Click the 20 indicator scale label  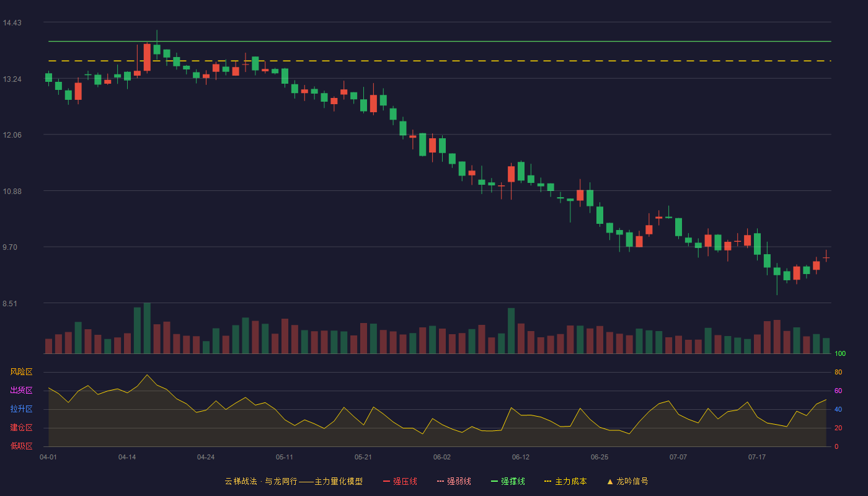click(x=838, y=428)
